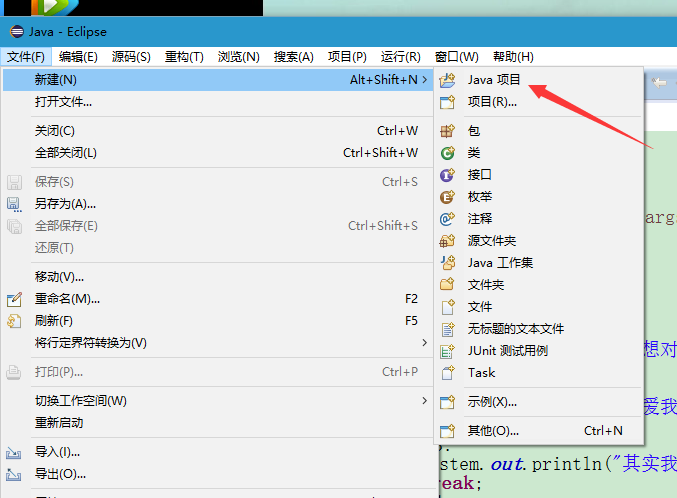The image size is (677, 498).
Task: Click the Task icon in submenu
Action: pyautogui.click(x=448, y=373)
